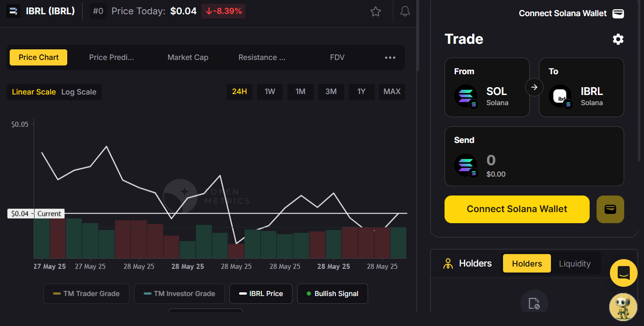Switch chart to Log Scale
Viewport: 644px width, 326px height.
pos(79,92)
